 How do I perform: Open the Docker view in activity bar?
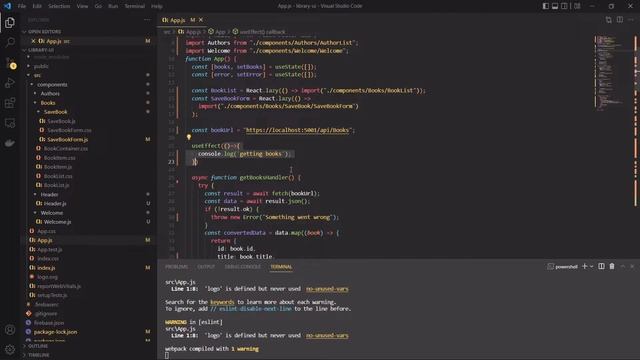point(10,142)
